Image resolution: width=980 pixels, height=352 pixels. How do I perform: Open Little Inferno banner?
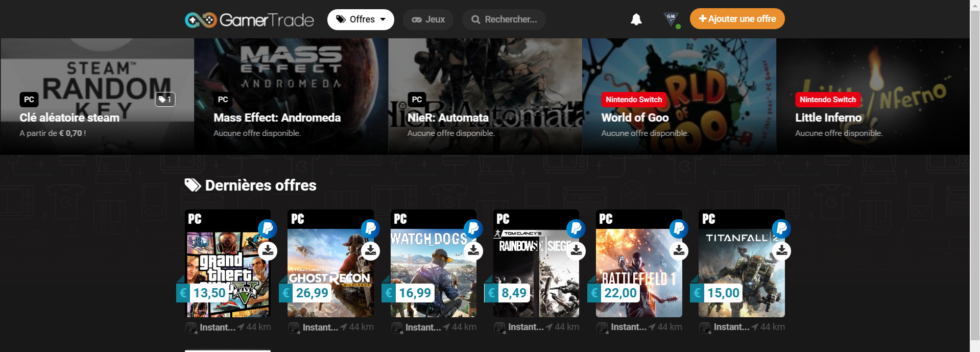tap(873, 97)
